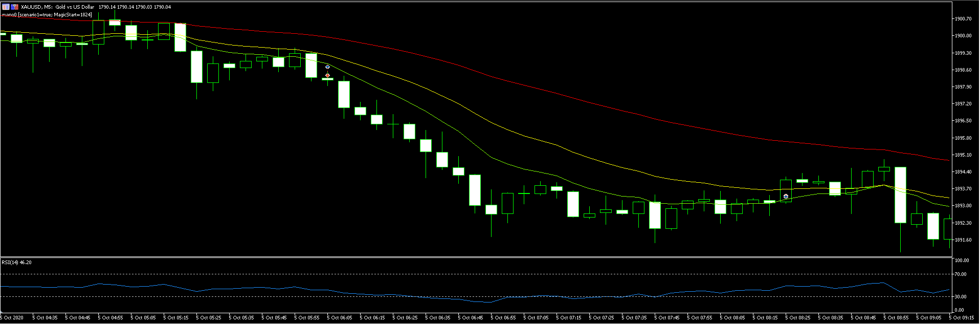Click the 5 Oct 05:15 time label
The height and width of the screenshot is (324, 980).
(176, 318)
